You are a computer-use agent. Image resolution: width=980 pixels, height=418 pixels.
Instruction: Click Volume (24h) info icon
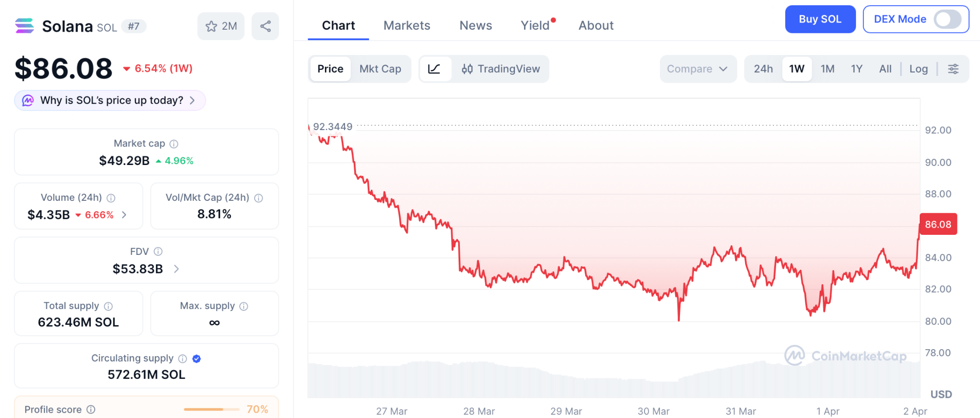click(x=111, y=198)
